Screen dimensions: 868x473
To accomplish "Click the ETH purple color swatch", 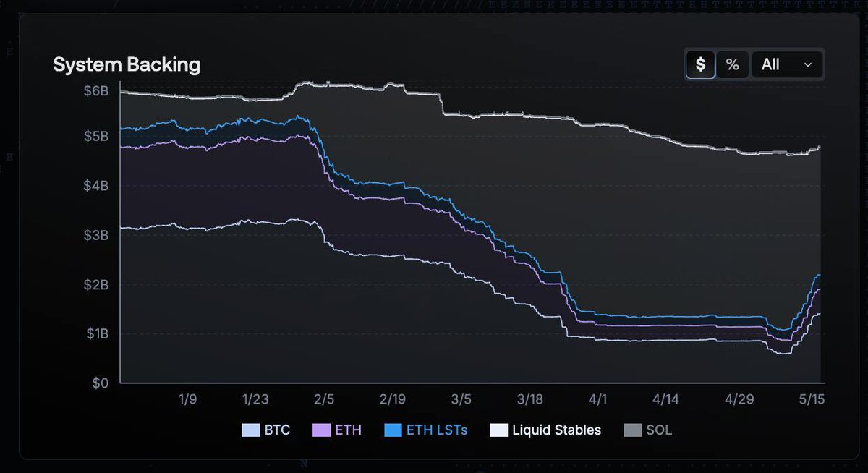I will [320, 430].
